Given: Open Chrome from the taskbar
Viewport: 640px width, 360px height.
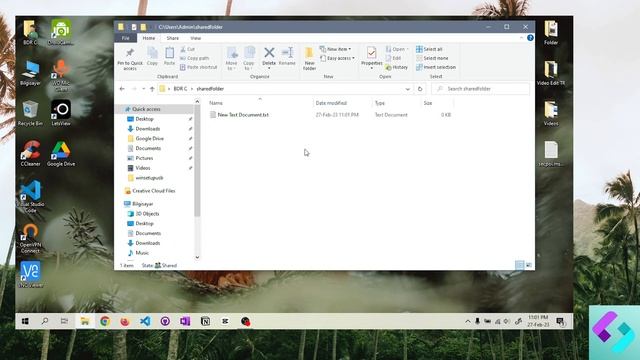Looking at the screenshot, I should [x=105, y=321].
